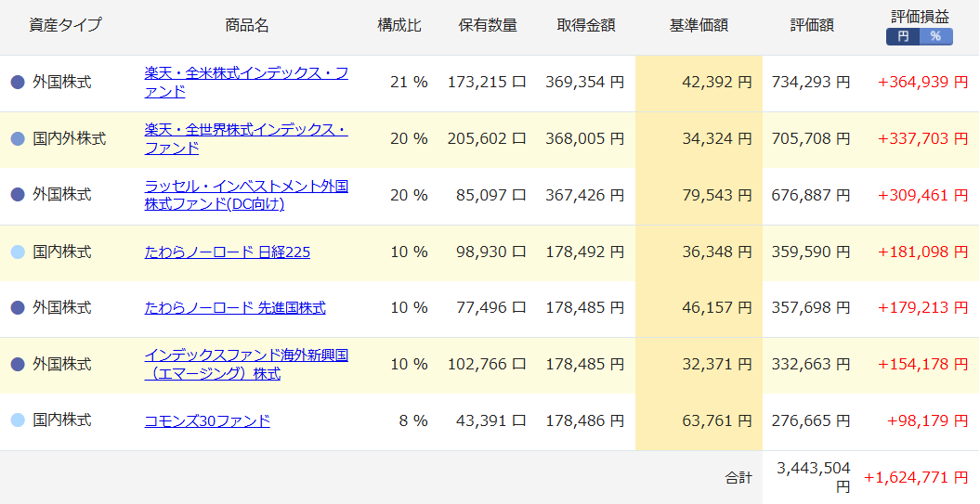Screen dimensions: 980x504
Task: Open たわらノーロード 日経225 link
Action: click(227, 252)
